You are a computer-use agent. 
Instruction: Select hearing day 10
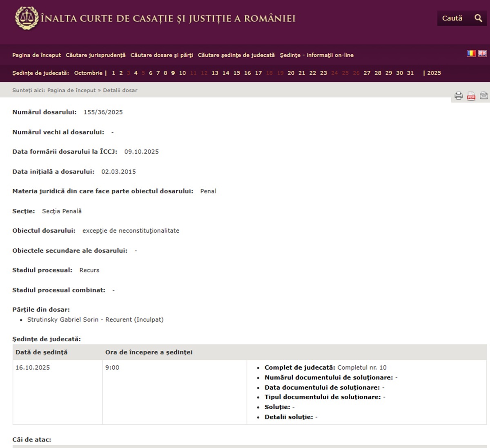pyautogui.click(x=183, y=73)
